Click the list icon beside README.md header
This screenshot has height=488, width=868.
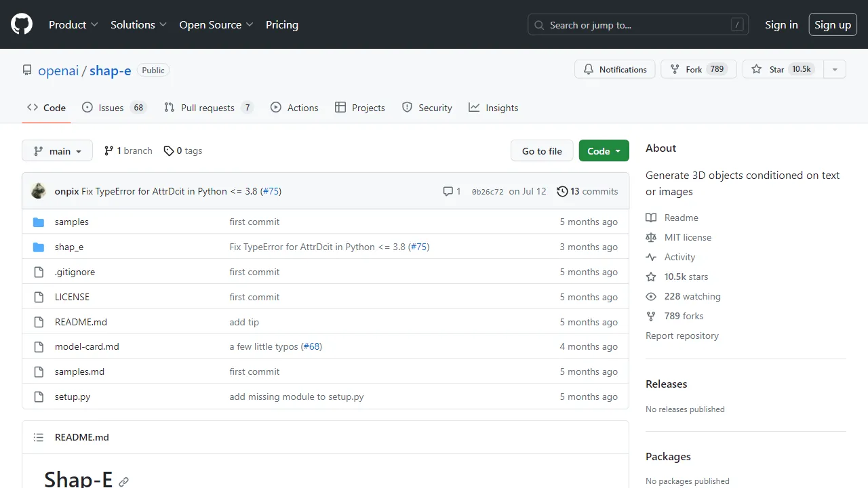point(39,438)
